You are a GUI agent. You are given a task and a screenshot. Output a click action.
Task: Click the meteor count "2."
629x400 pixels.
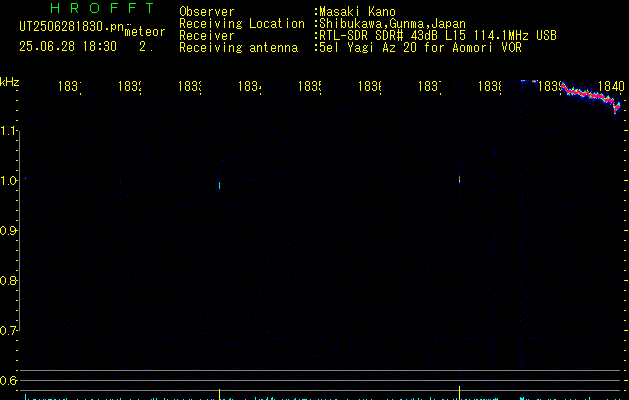pos(146,47)
